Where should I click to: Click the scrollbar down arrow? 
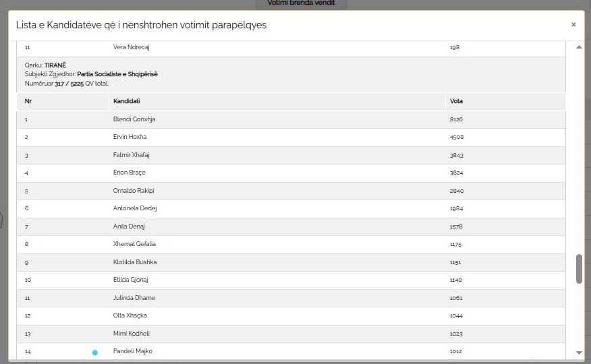coord(580,353)
